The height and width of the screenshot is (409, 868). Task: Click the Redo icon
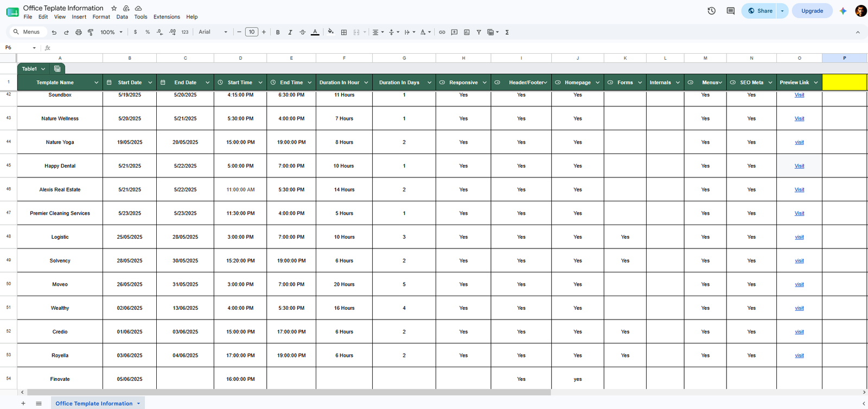[66, 32]
